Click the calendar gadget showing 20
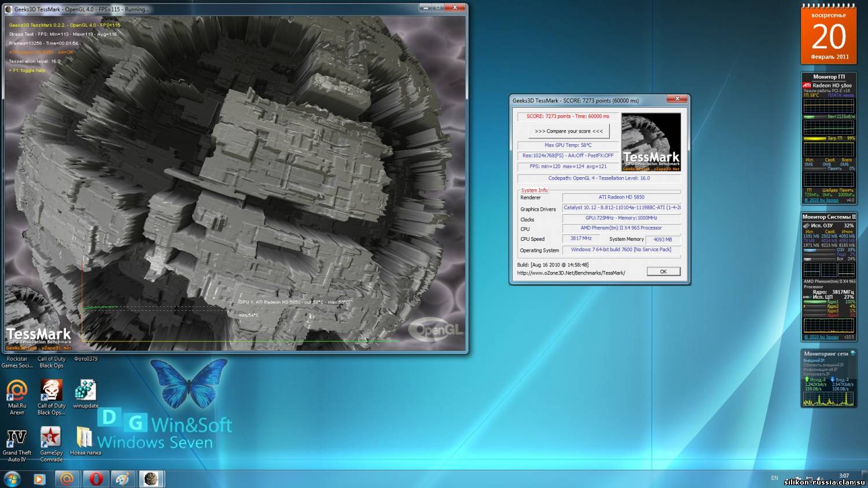This screenshot has width=868, height=488. coord(829,35)
